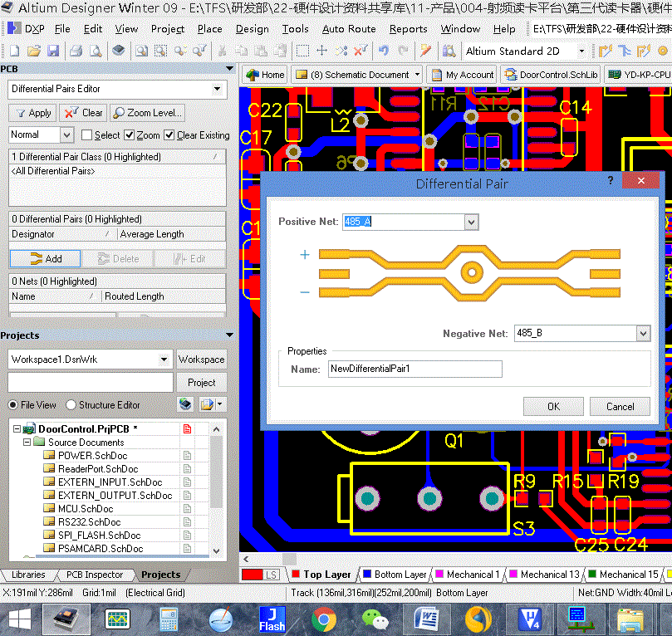The image size is (672, 636).
Task: Open the Auto Route menu
Action: point(349,29)
